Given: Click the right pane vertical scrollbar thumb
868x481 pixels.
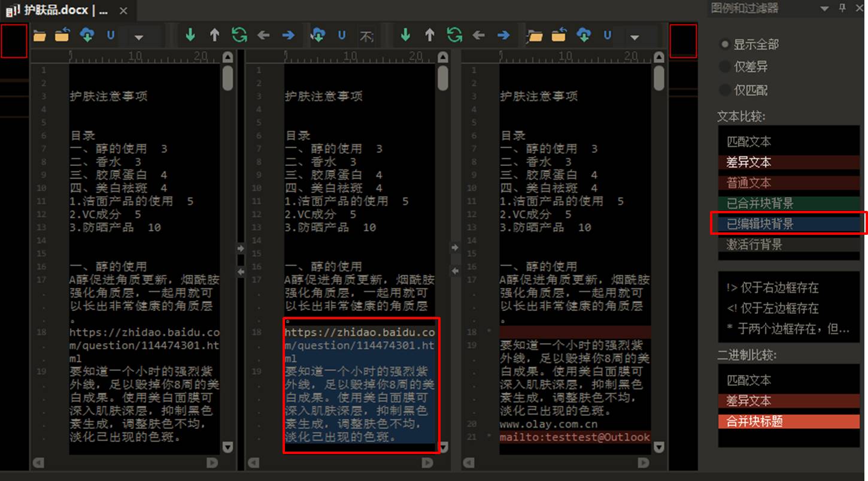Looking at the screenshot, I should pos(658,78).
